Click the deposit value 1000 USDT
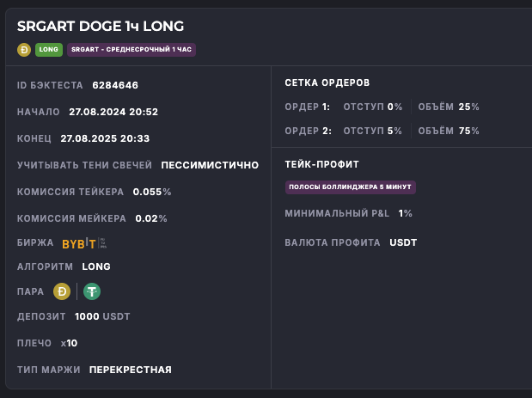 pos(102,316)
